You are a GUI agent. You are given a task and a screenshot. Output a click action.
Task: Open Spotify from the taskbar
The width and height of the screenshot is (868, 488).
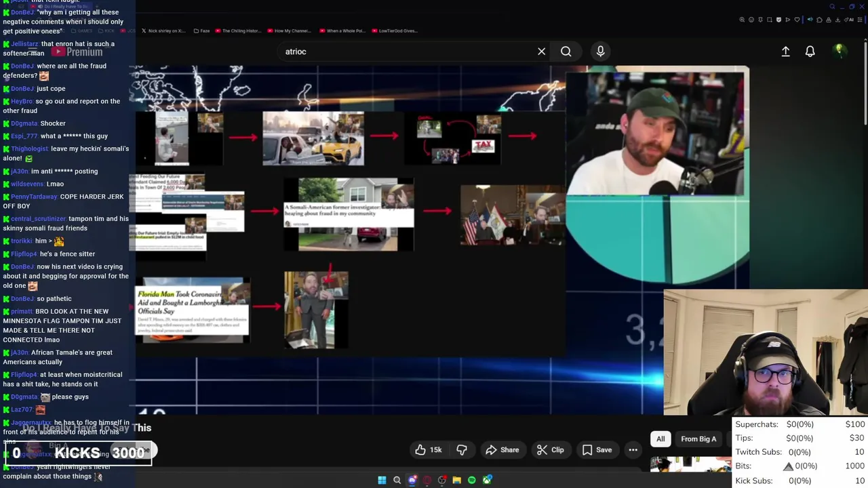(x=472, y=481)
